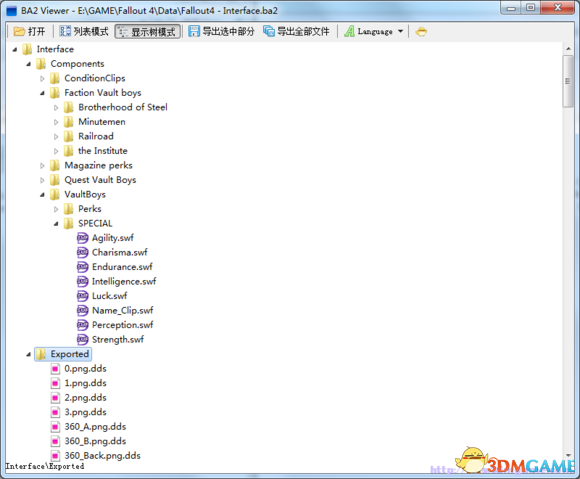The height and width of the screenshot is (479, 580).
Task: Select the Agility.swf file name
Action: pyautogui.click(x=113, y=238)
